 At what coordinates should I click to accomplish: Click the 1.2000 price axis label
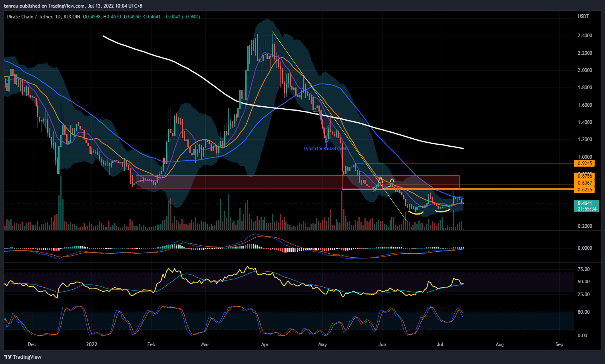pyautogui.click(x=585, y=139)
